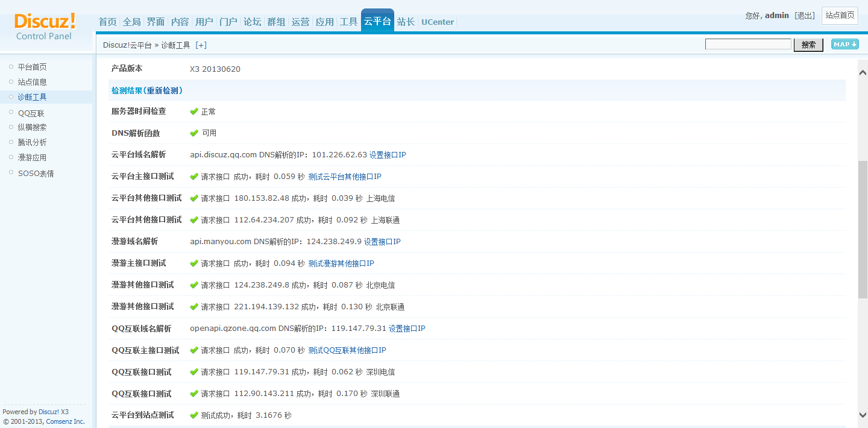The width and height of the screenshot is (868, 428).
Task: Open the 工具 top menu
Action: click(x=349, y=22)
